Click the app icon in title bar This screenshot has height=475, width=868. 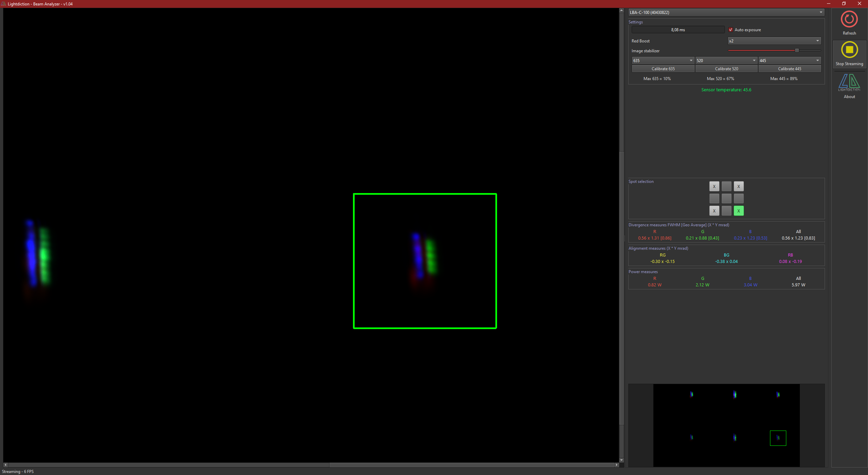pos(4,4)
